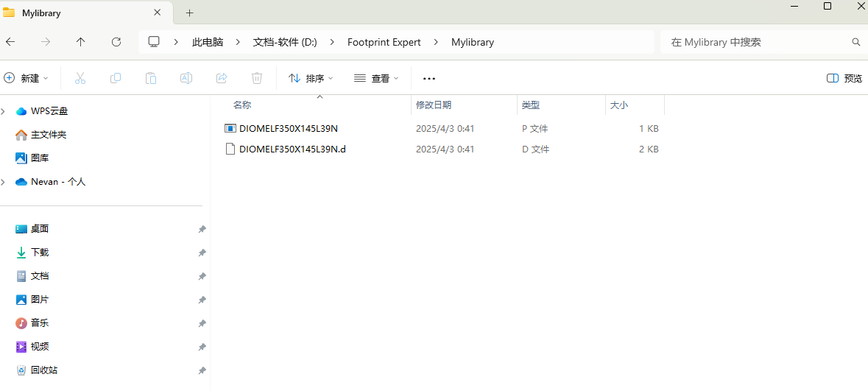The height and width of the screenshot is (391, 868).
Task: Unpin 视频 using its pin icon
Action: [202, 347]
